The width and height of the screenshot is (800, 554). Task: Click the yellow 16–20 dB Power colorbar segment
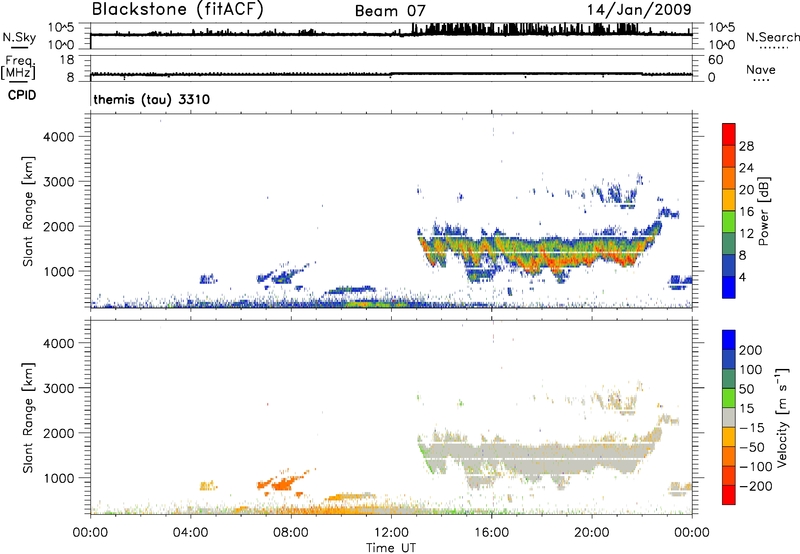(729, 200)
